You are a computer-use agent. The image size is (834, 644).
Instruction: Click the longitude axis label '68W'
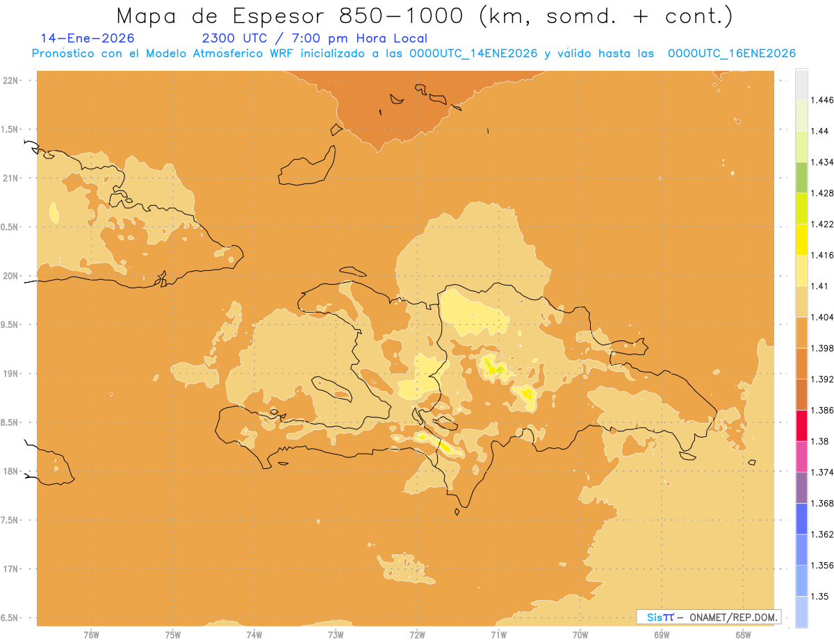tap(742, 635)
